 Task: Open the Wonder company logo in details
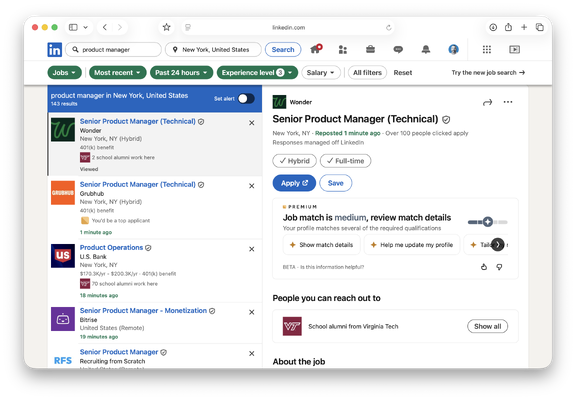279,102
